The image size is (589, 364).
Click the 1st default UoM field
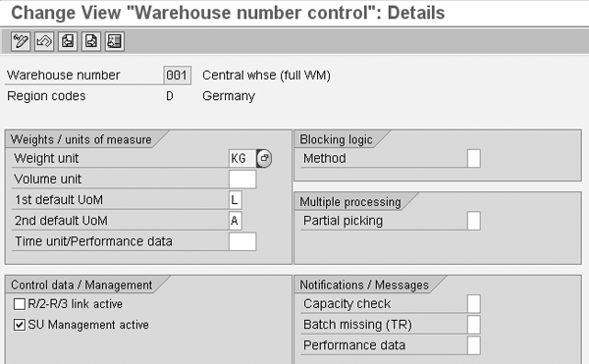[x=236, y=199]
